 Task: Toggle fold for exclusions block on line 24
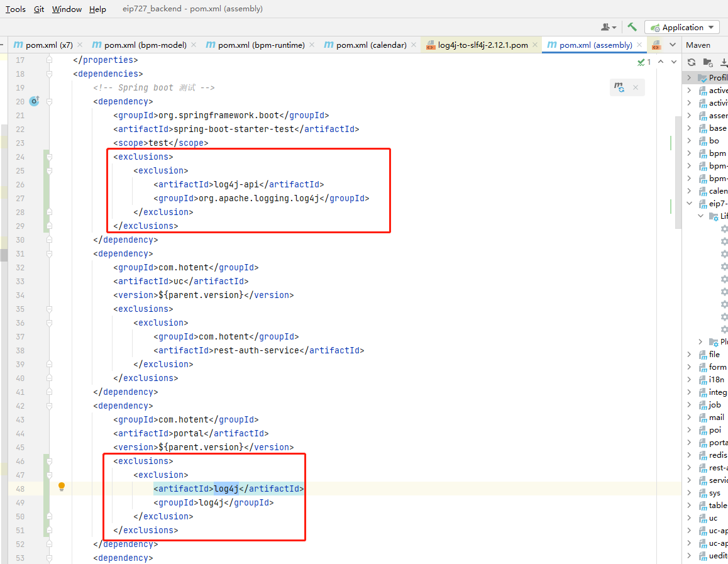[x=49, y=157]
